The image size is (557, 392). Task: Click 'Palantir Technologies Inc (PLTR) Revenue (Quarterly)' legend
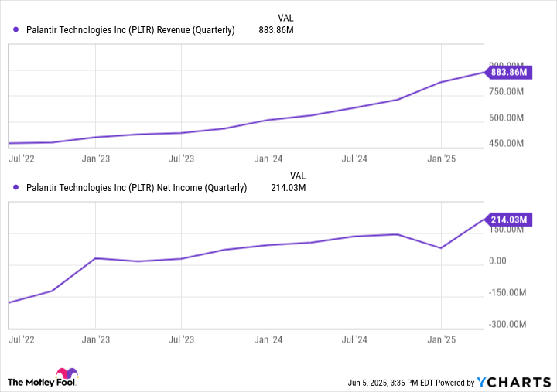pos(131,30)
